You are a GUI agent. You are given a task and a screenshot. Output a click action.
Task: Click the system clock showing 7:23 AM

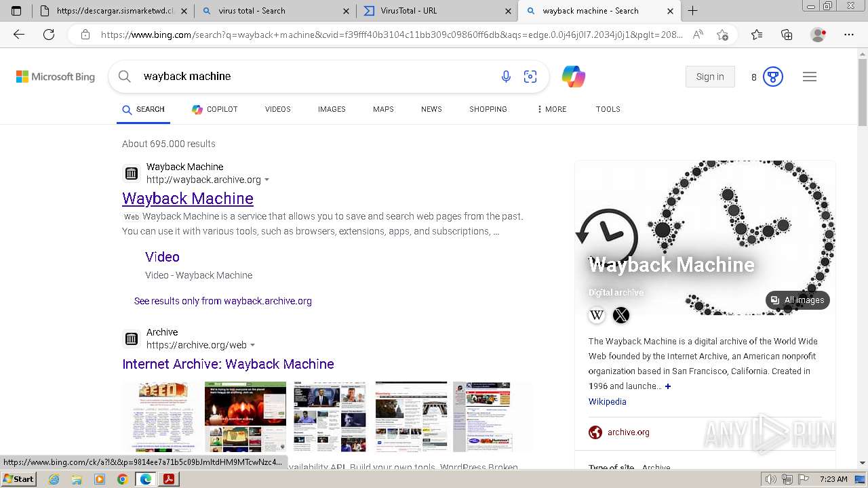tap(833, 479)
